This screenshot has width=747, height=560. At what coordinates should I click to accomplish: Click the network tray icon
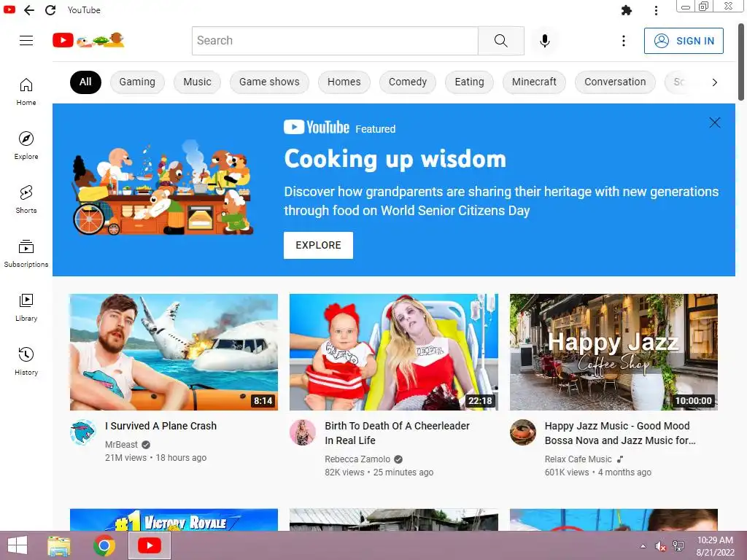pyautogui.click(x=678, y=546)
